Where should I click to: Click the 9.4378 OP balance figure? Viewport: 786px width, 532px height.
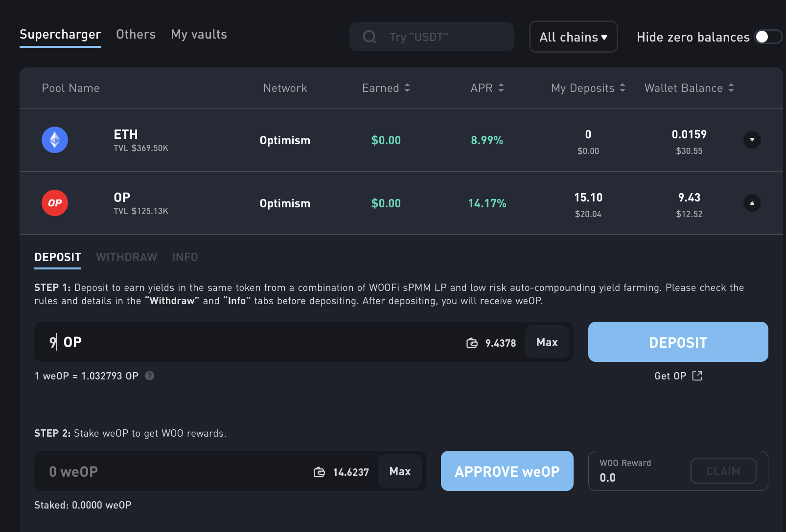point(500,343)
